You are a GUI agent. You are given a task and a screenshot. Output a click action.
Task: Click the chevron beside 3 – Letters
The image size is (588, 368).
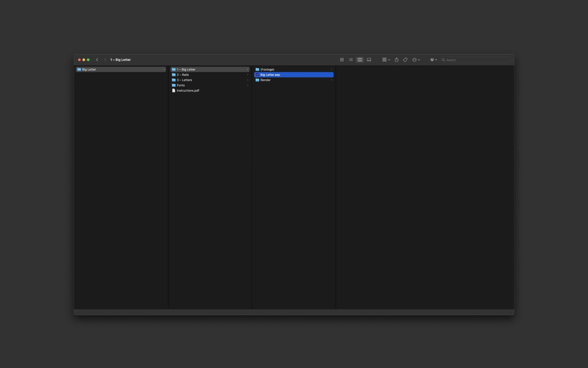(x=247, y=80)
